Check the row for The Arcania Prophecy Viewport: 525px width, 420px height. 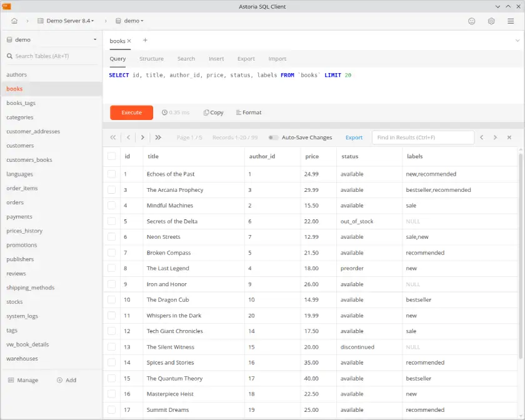click(111, 189)
